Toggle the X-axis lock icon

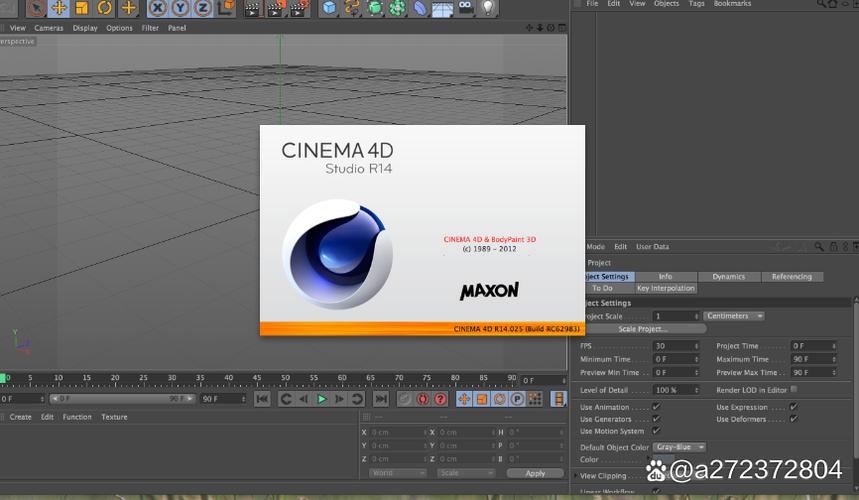158,8
